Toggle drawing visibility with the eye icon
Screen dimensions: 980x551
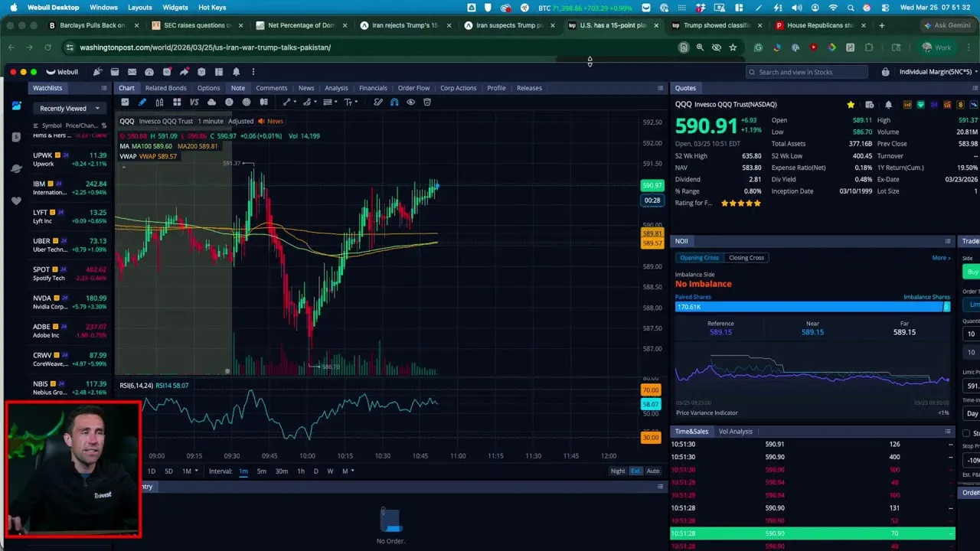click(x=411, y=102)
